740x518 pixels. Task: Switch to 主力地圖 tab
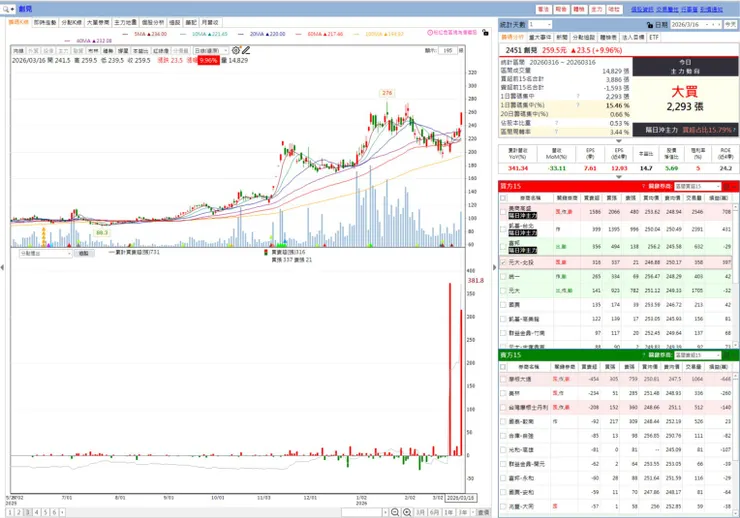coord(126,22)
